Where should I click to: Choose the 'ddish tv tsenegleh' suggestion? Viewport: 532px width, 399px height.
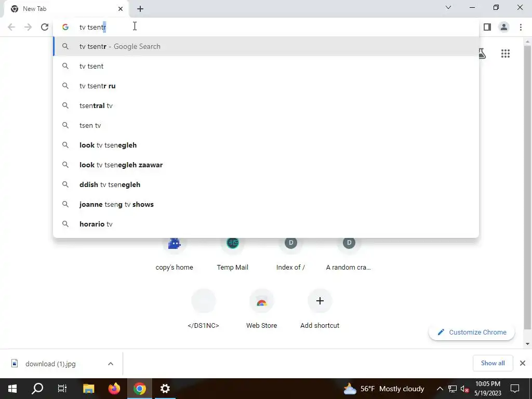click(266, 184)
